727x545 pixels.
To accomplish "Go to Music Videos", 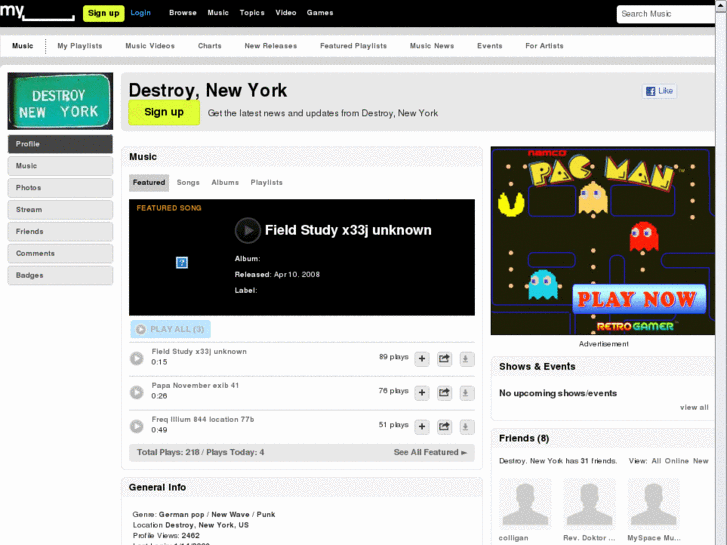I will (x=150, y=46).
